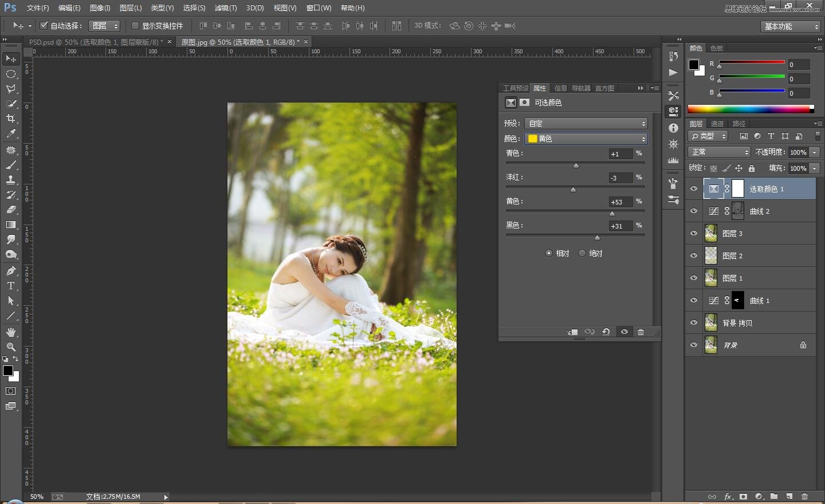
Task: Expand the blend mode 正常 dropdown
Action: click(x=719, y=152)
